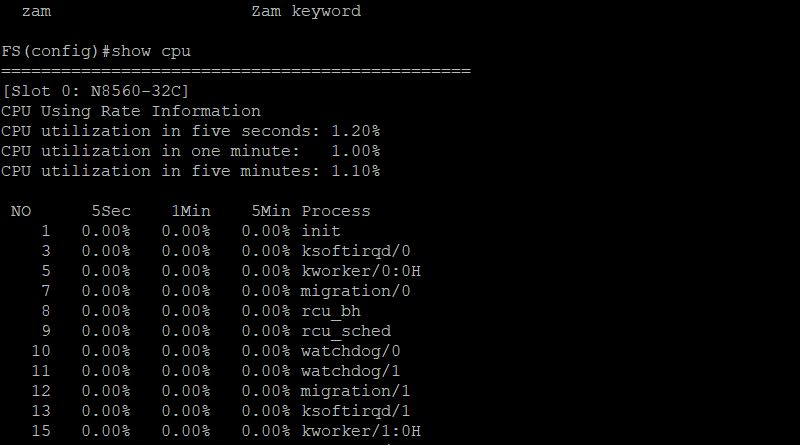This screenshot has height=445, width=800.
Task: Click the 'kworker/1:0H' process entry
Action: pos(361,431)
